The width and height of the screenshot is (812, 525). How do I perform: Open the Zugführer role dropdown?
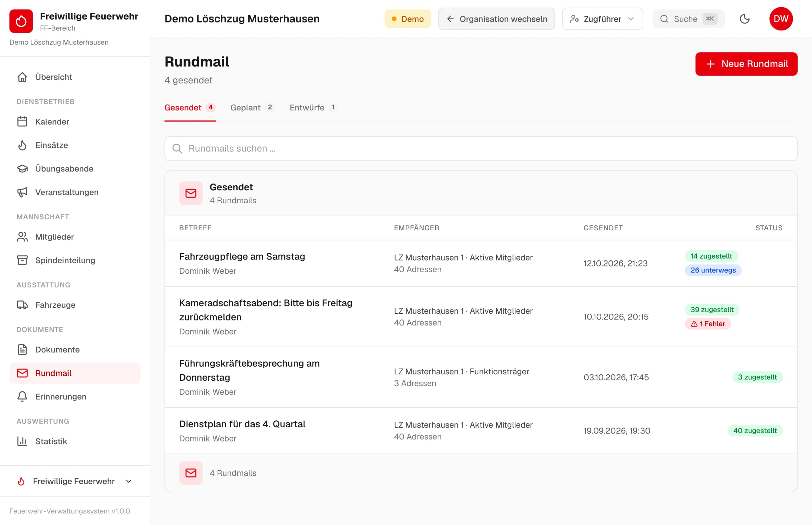pos(602,19)
